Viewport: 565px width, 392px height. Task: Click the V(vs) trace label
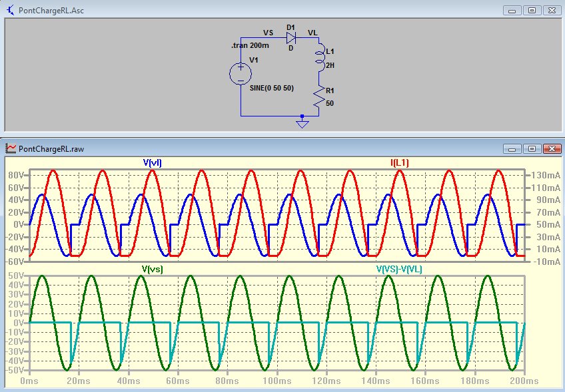point(152,270)
